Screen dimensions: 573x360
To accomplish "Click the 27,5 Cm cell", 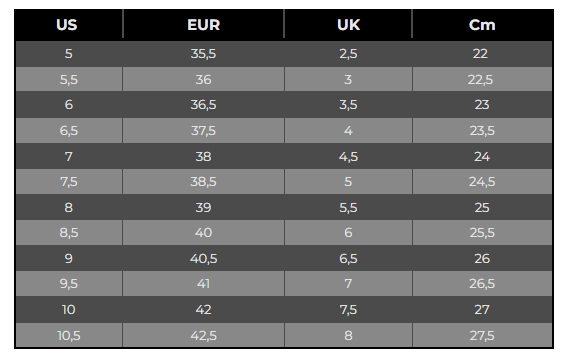I will click(x=482, y=335).
